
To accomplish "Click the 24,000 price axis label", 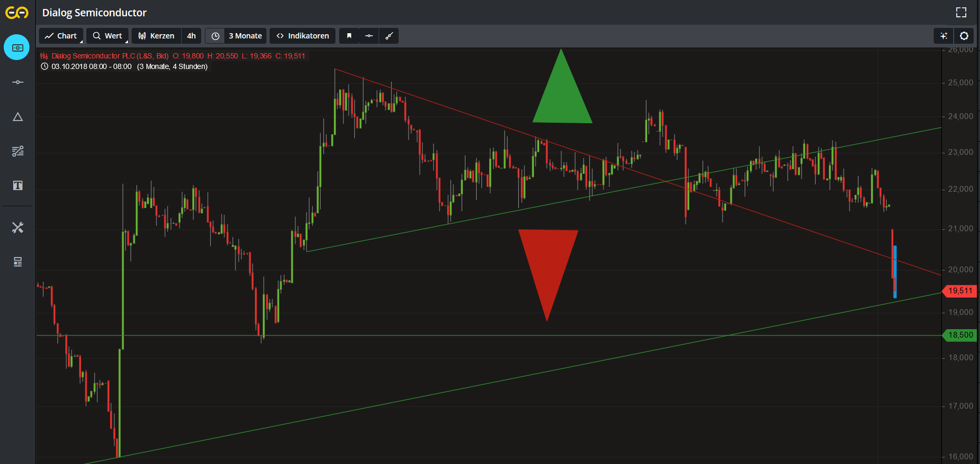I will [961, 116].
